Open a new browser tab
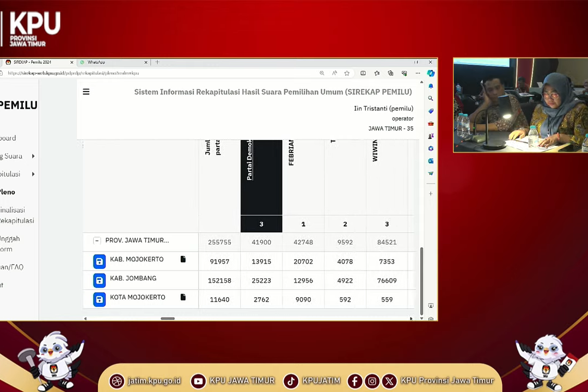588x392 pixels. [157, 62]
